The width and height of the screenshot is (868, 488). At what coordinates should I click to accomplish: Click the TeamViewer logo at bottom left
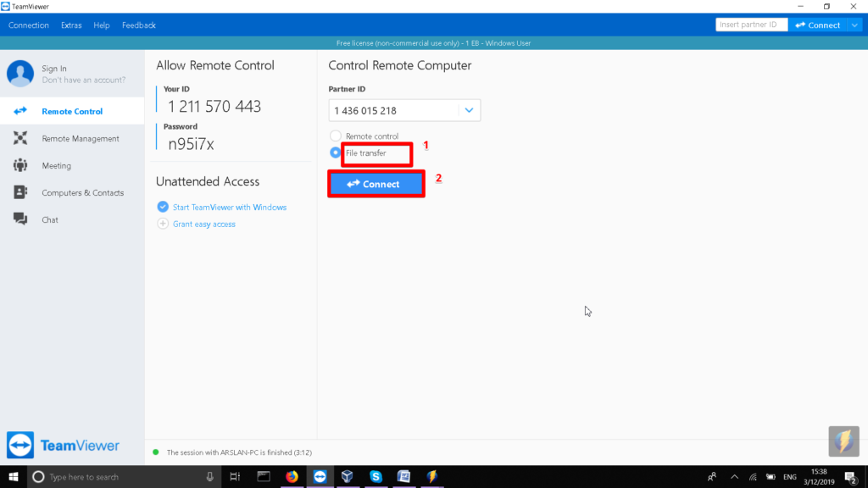pos(63,446)
